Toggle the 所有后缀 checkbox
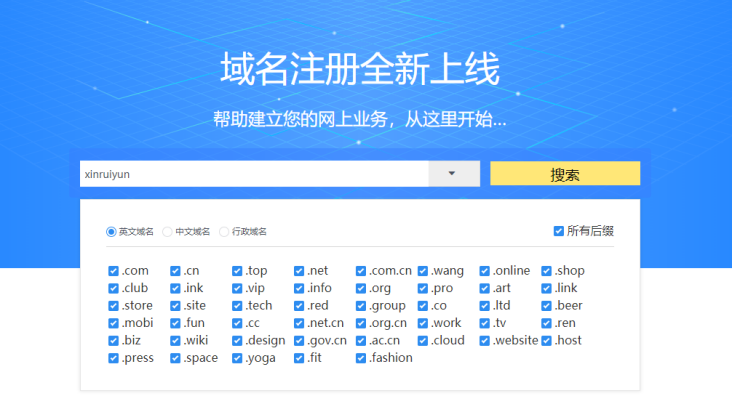The image size is (732, 397). (558, 231)
